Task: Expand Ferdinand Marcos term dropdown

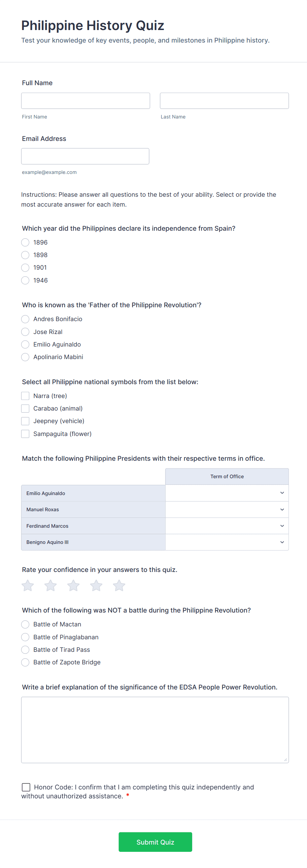Action: point(227,526)
